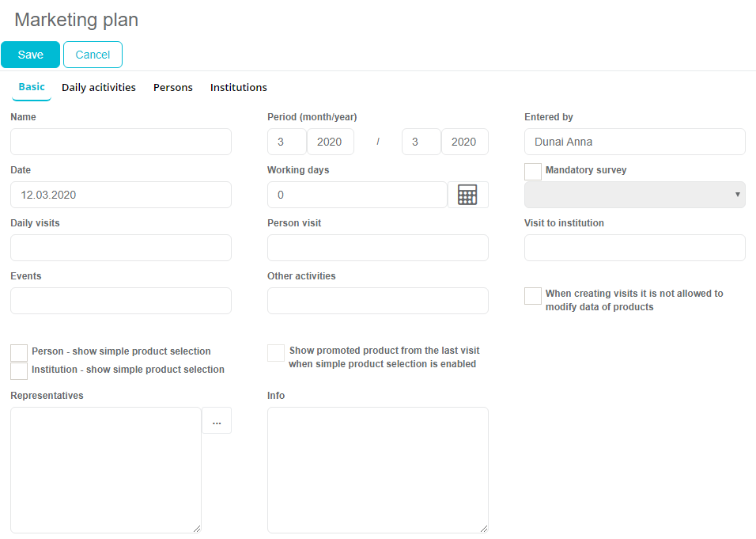This screenshot has height=539, width=756.
Task: Check Institution - show simple product selection
Action: pos(19,370)
